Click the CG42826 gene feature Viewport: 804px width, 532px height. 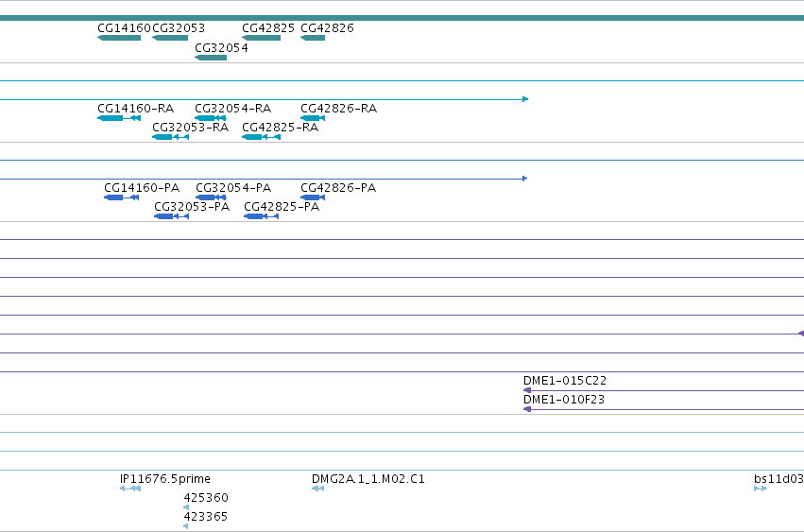313,38
